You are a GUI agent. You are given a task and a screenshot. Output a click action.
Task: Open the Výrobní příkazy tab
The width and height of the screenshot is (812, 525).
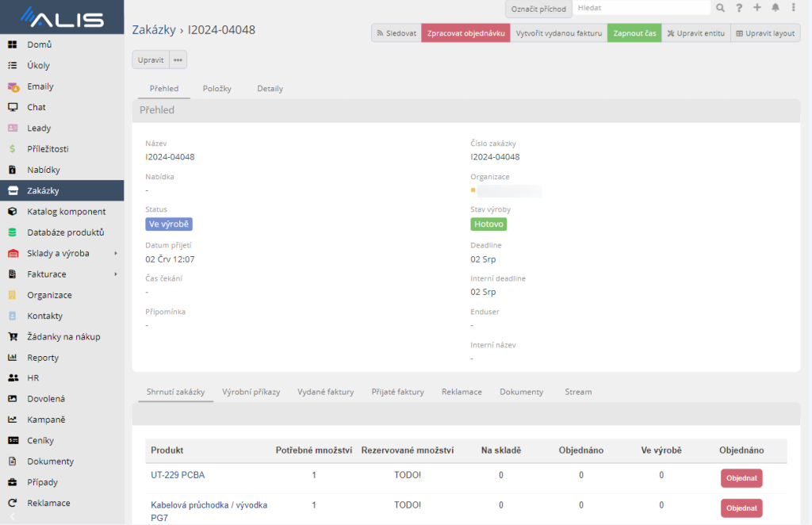251,392
